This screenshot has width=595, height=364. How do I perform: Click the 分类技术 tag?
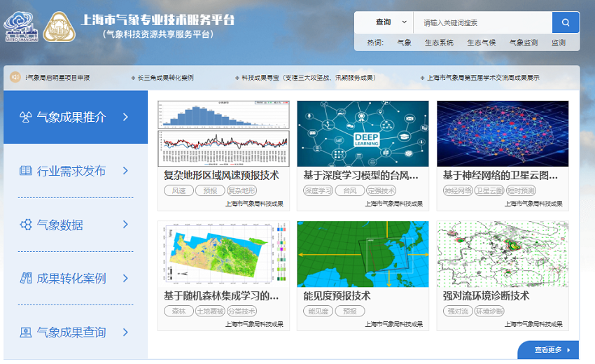tap(241, 311)
